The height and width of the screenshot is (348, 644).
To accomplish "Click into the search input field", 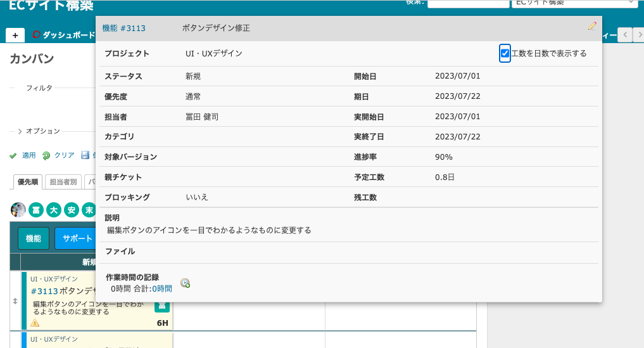I will coord(467,3).
